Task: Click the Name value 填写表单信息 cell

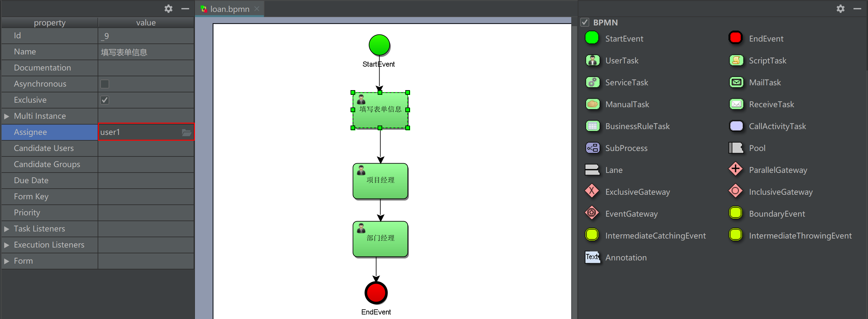Action: coord(146,52)
